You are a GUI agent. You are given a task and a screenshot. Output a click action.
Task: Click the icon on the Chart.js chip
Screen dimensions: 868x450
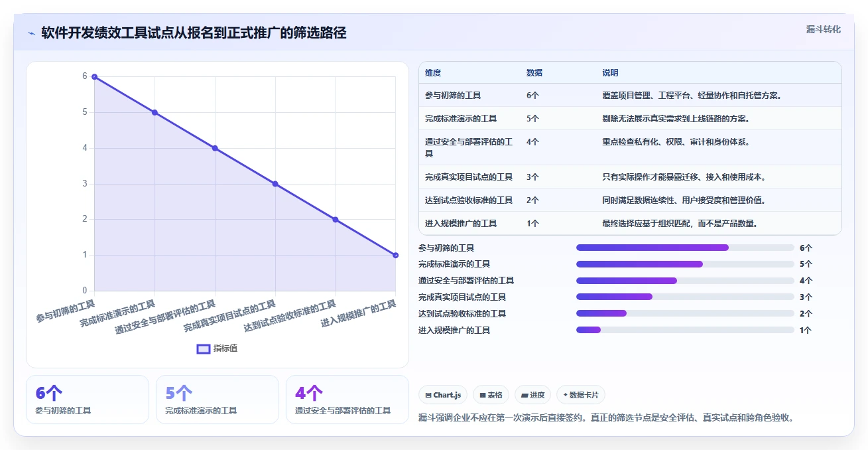pos(428,396)
